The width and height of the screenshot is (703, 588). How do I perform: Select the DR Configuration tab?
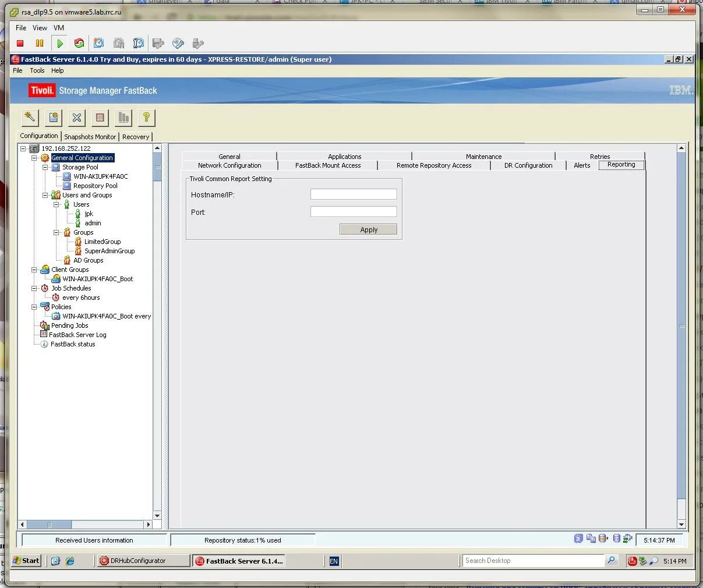[x=527, y=165]
